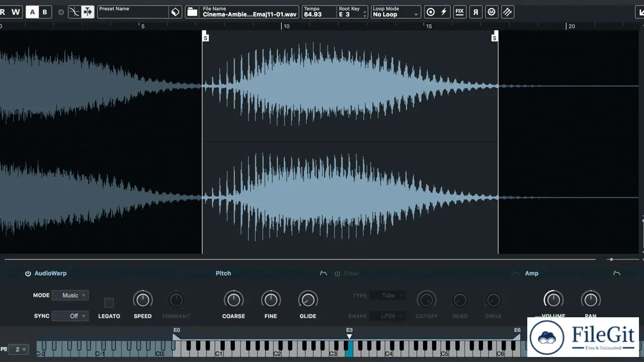
Task: Open the SYNC Off dropdown
Action: [70, 316]
